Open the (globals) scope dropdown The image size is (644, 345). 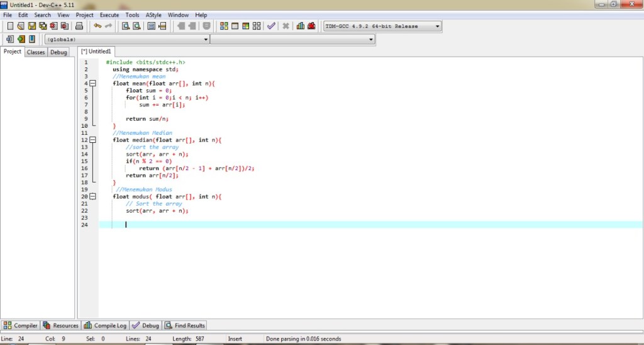[206, 40]
